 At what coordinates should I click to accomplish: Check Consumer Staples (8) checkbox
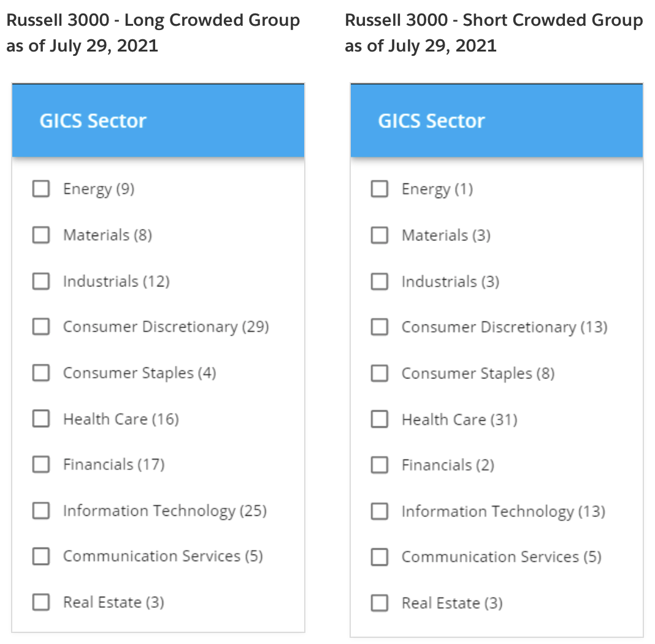coord(380,374)
